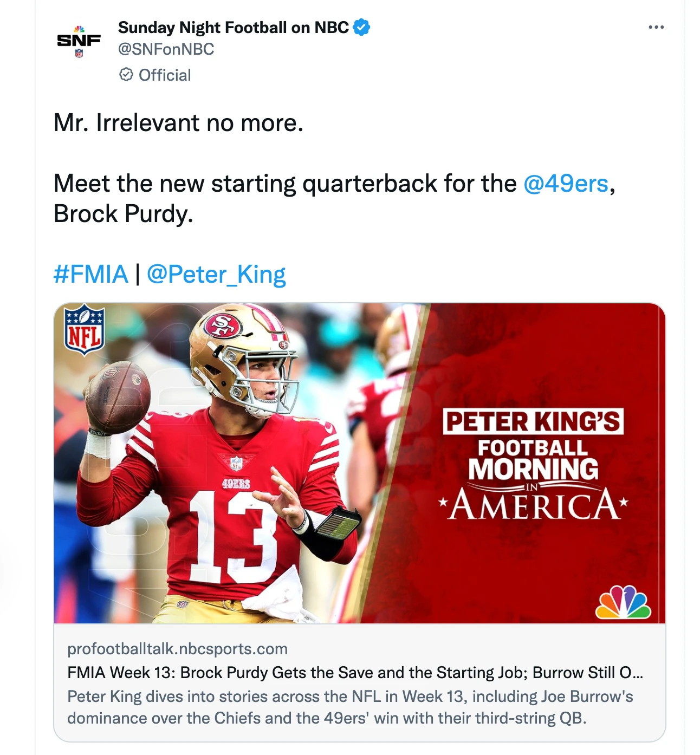Click the NFL shield logo in the image
Image resolution: width=700 pixels, height=755 pixels.
(x=84, y=330)
